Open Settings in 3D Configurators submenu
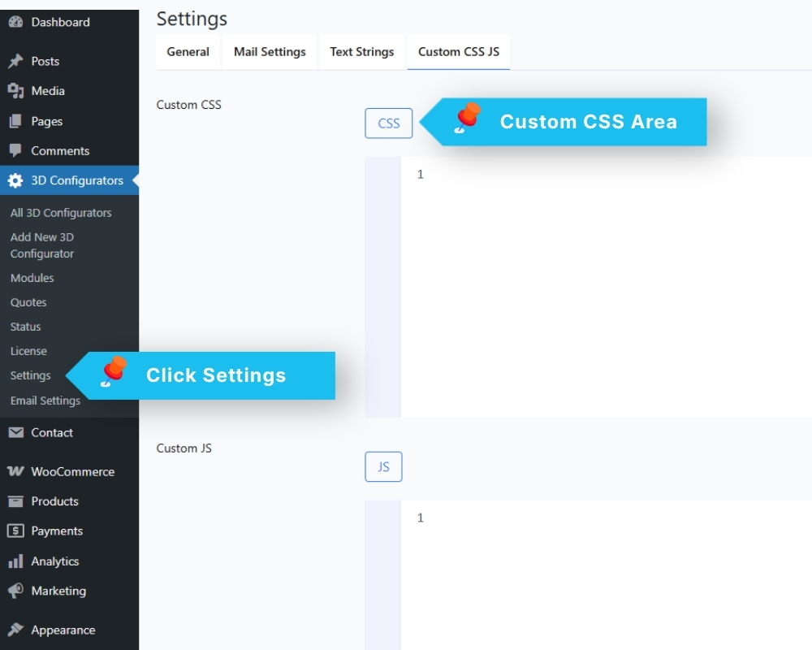812x650 pixels. pos(31,375)
